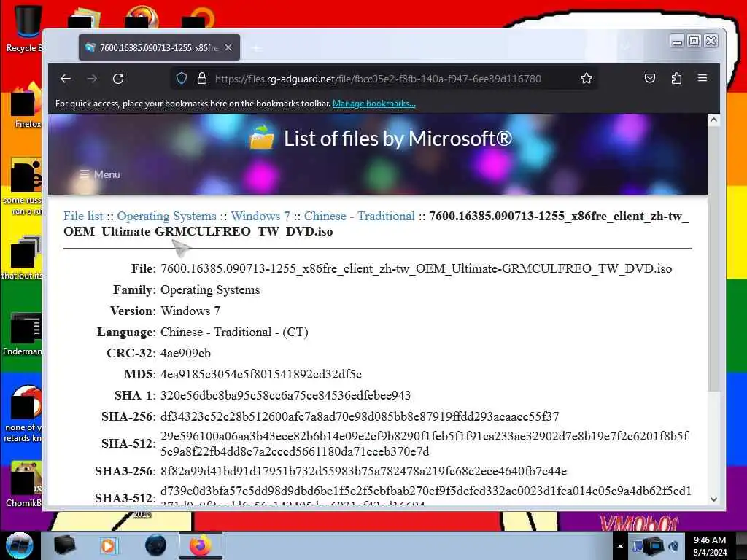Open the Pocket save button
This screenshot has width=747, height=560.
click(x=650, y=79)
